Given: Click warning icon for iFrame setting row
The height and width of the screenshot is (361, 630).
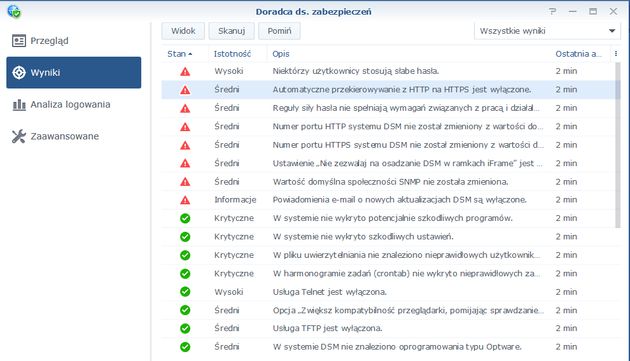Looking at the screenshot, I should (185, 164).
